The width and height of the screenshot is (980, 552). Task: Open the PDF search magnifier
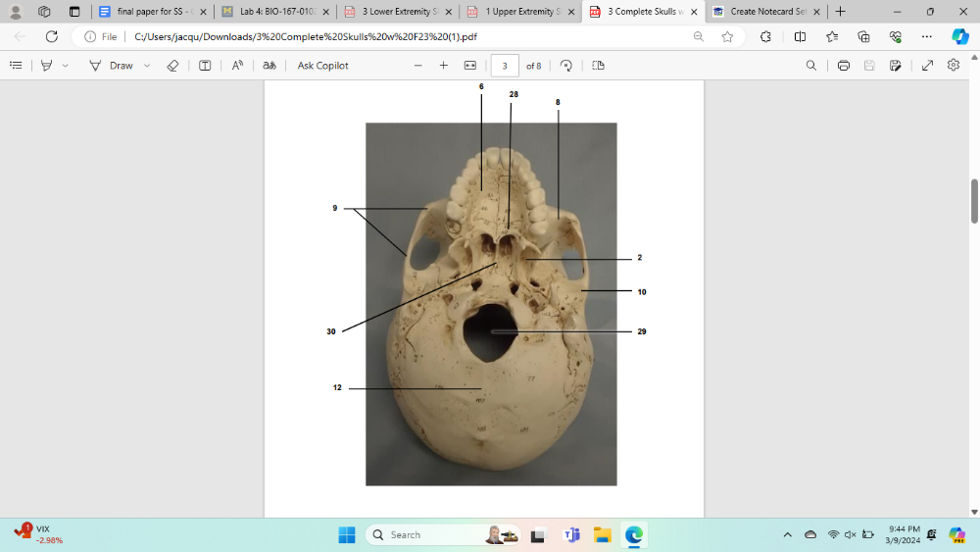[810, 66]
